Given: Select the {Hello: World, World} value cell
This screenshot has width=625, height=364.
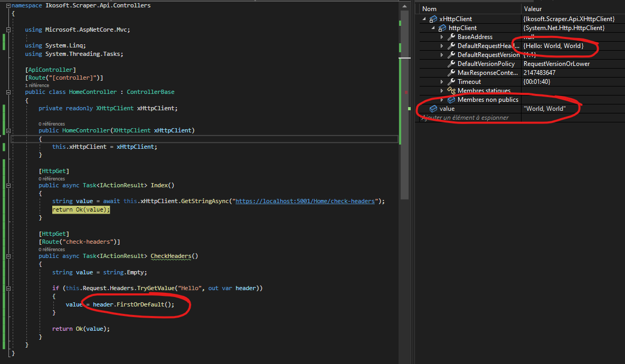Looking at the screenshot, I should pyautogui.click(x=553, y=46).
